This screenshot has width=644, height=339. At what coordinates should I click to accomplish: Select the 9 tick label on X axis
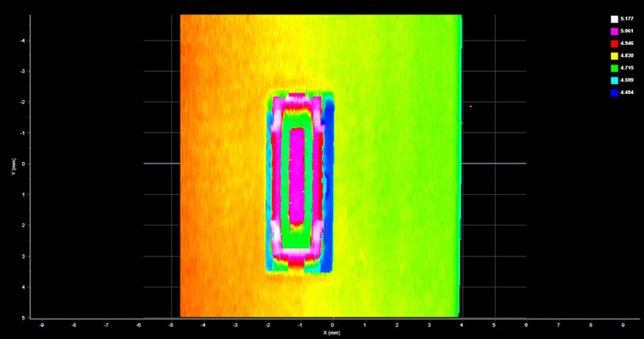click(623, 325)
